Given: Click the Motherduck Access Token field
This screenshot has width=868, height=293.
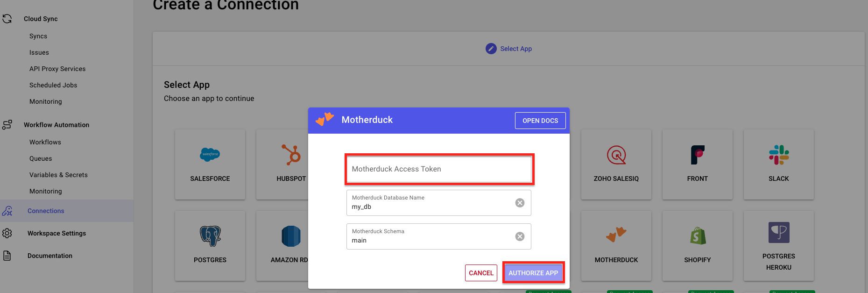Looking at the screenshot, I should (439, 169).
